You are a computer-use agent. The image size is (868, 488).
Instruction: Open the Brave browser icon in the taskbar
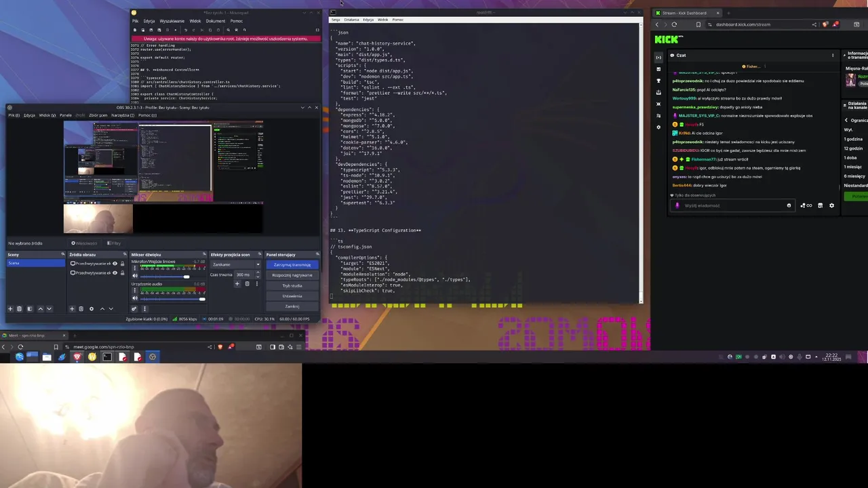[x=77, y=357]
